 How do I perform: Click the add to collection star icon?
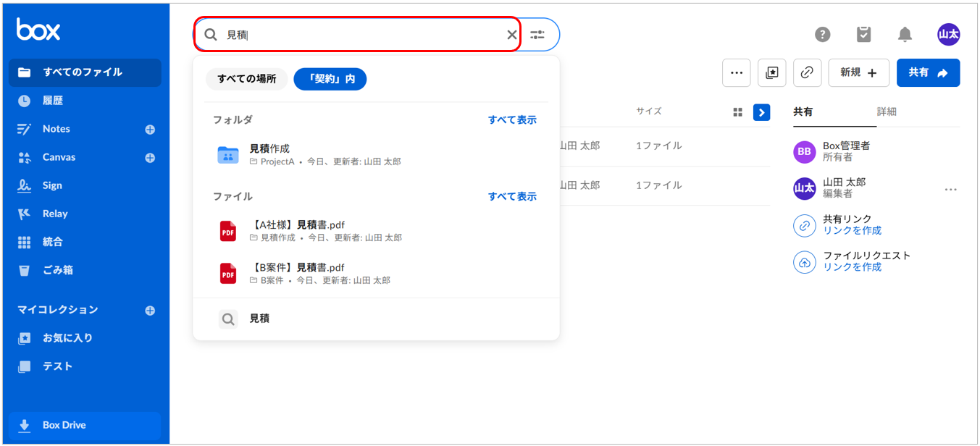771,73
